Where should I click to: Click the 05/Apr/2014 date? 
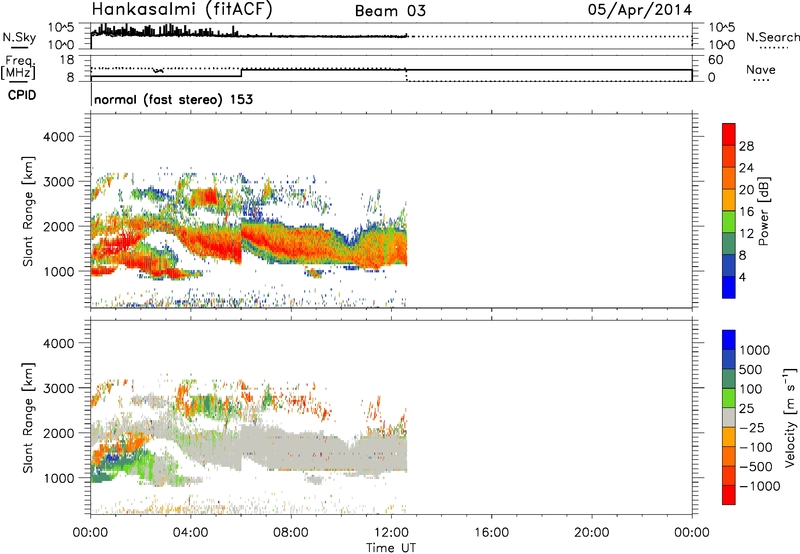(640, 10)
